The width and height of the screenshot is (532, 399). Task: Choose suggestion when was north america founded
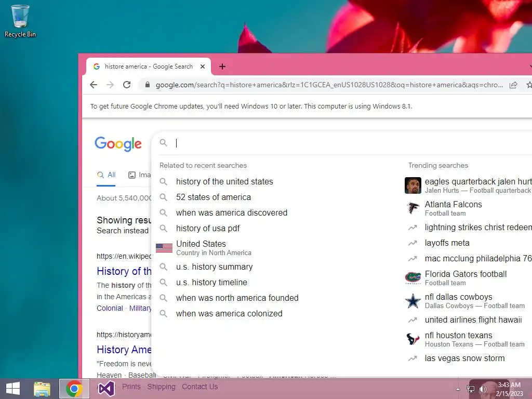[237, 298]
